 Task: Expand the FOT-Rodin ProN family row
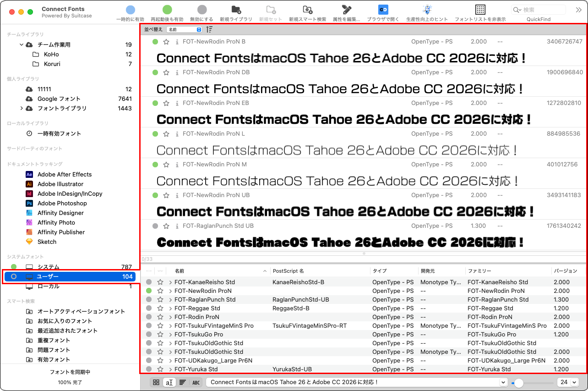(x=171, y=317)
